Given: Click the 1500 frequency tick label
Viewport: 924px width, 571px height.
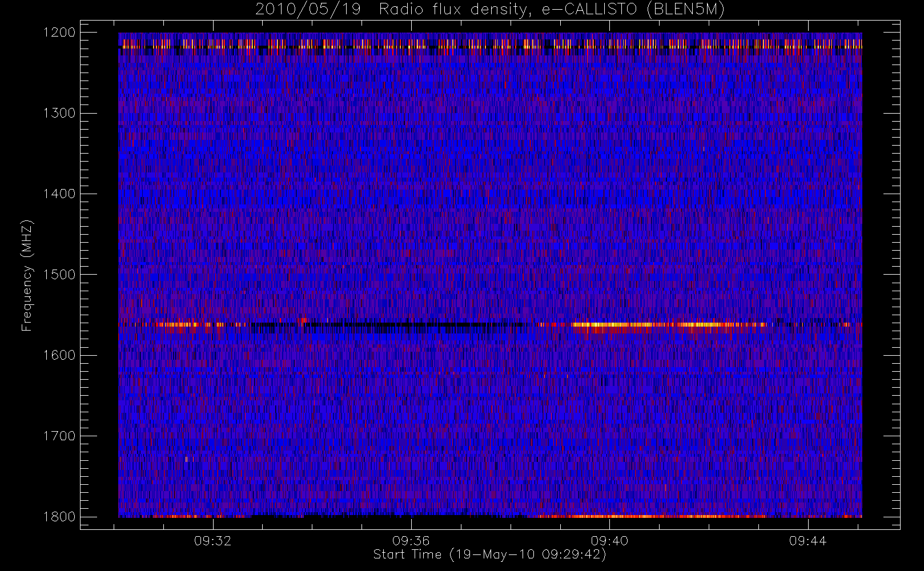Looking at the screenshot, I should coord(59,275).
